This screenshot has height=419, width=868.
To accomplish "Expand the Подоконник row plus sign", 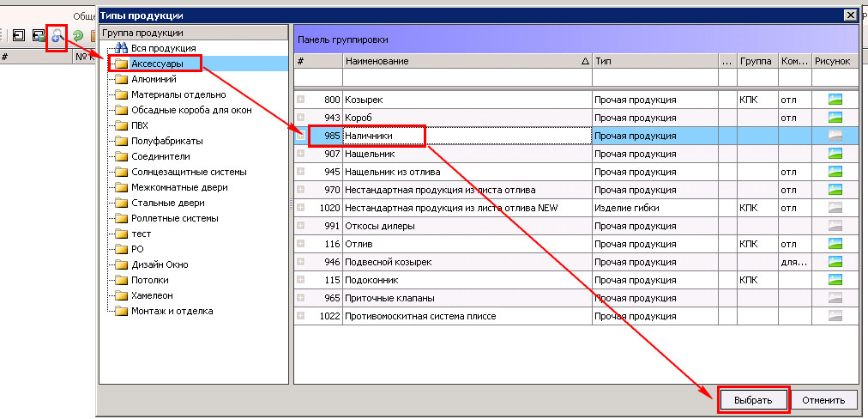I will click(300, 280).
